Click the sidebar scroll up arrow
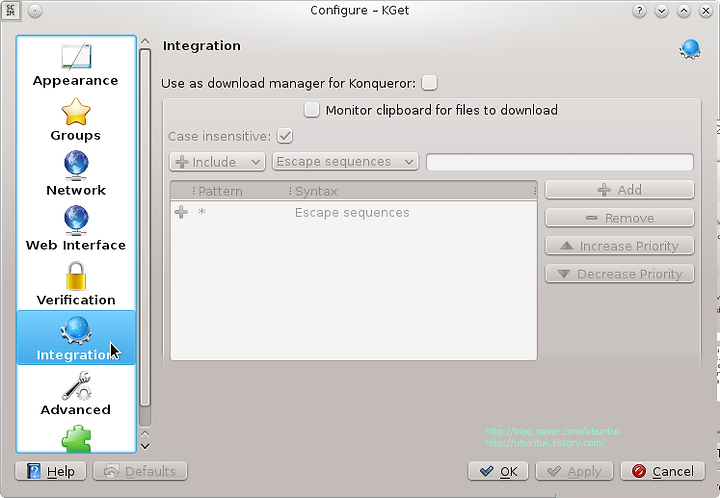 point(145,42)
